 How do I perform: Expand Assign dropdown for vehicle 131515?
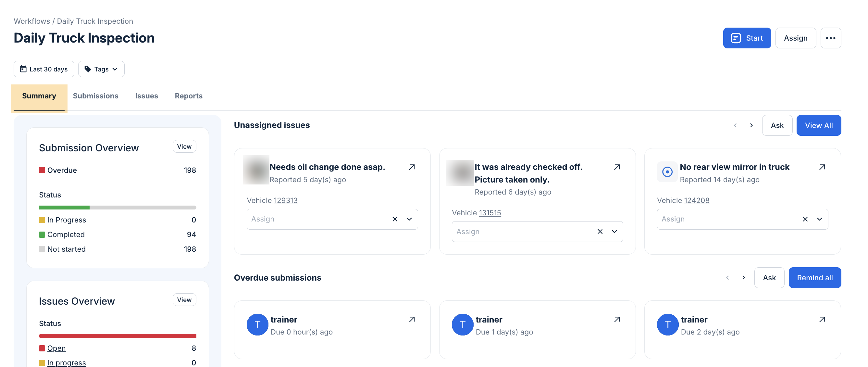point(614,232)
